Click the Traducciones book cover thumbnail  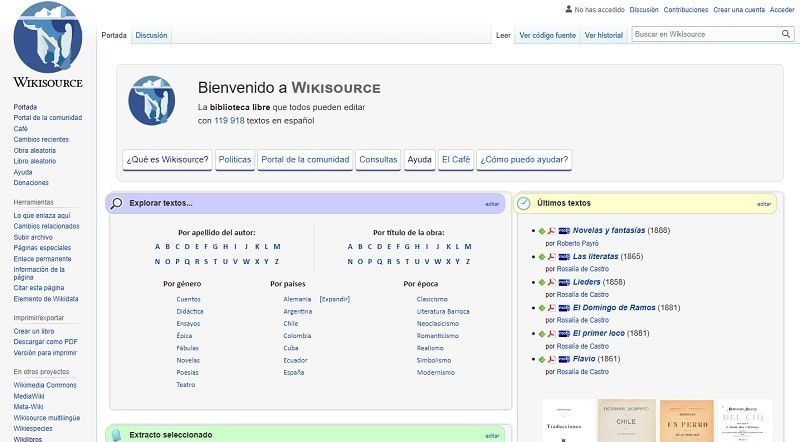click(566, 421)
